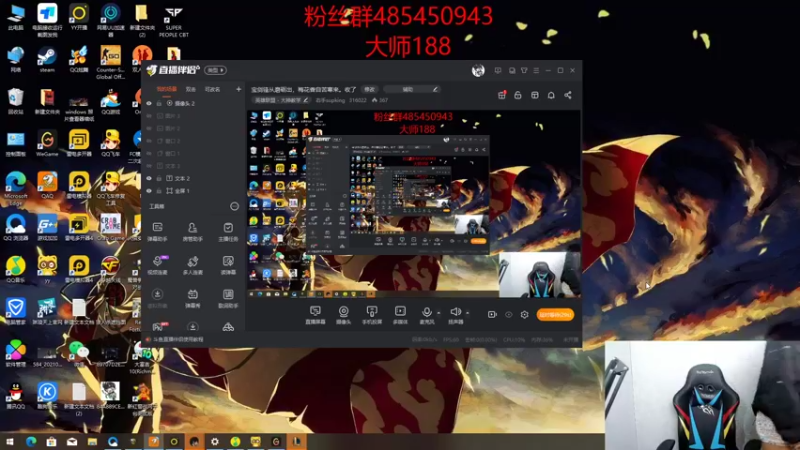Edit the stream category pill
This screenshot has width=800, height=450.
[x=282, y=101]
